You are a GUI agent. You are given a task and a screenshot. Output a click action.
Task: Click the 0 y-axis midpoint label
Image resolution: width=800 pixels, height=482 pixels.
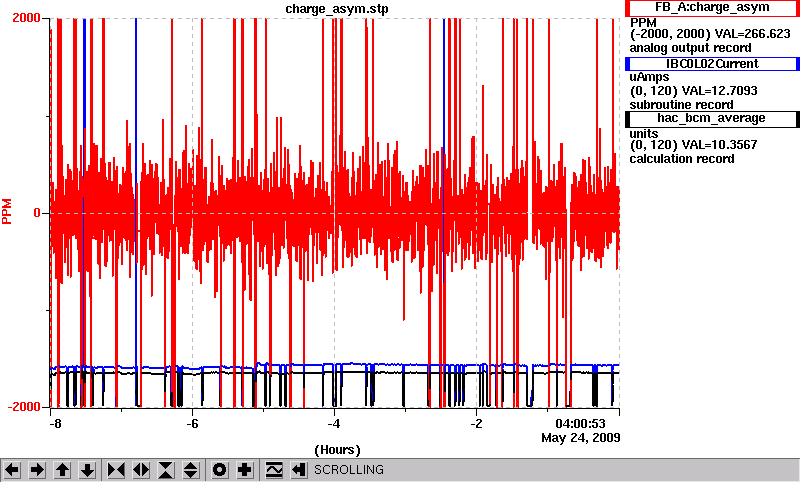37,213
